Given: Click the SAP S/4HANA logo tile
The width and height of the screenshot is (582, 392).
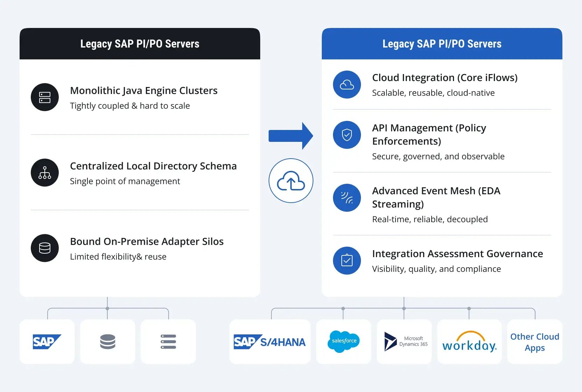Looking at the screenshot, I should [270, 342].
